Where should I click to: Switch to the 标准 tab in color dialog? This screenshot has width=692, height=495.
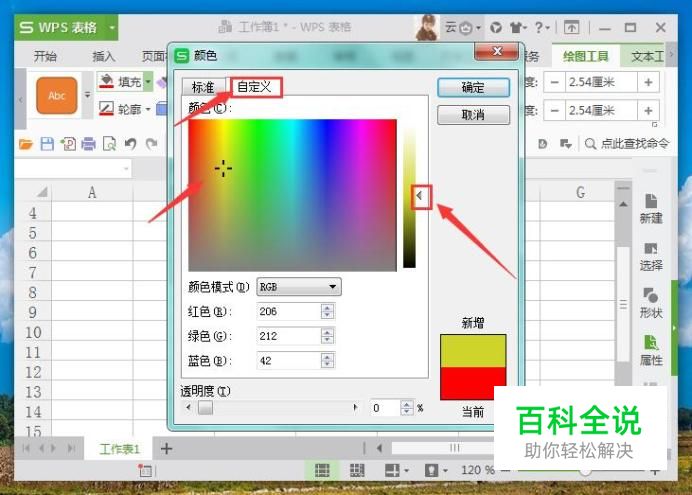click(x=203, y=87)
